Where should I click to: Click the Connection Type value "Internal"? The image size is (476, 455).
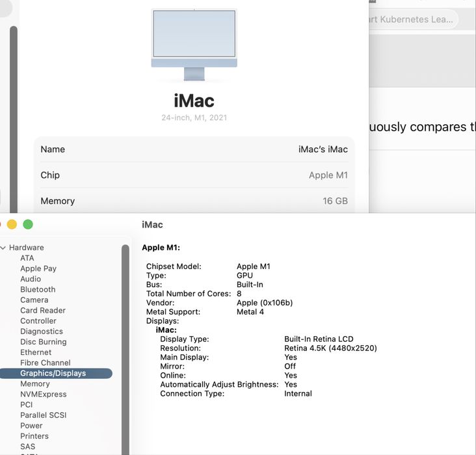tap(298, 394)
